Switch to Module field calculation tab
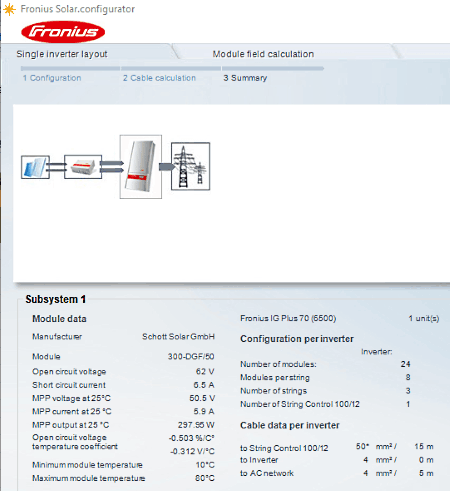 (x=263, y=54)
